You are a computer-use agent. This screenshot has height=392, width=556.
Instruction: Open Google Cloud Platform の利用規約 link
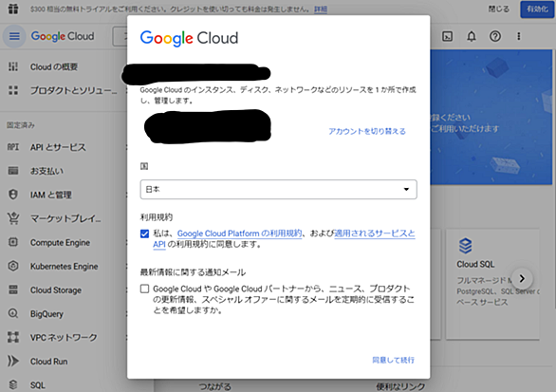coord(240,233)
